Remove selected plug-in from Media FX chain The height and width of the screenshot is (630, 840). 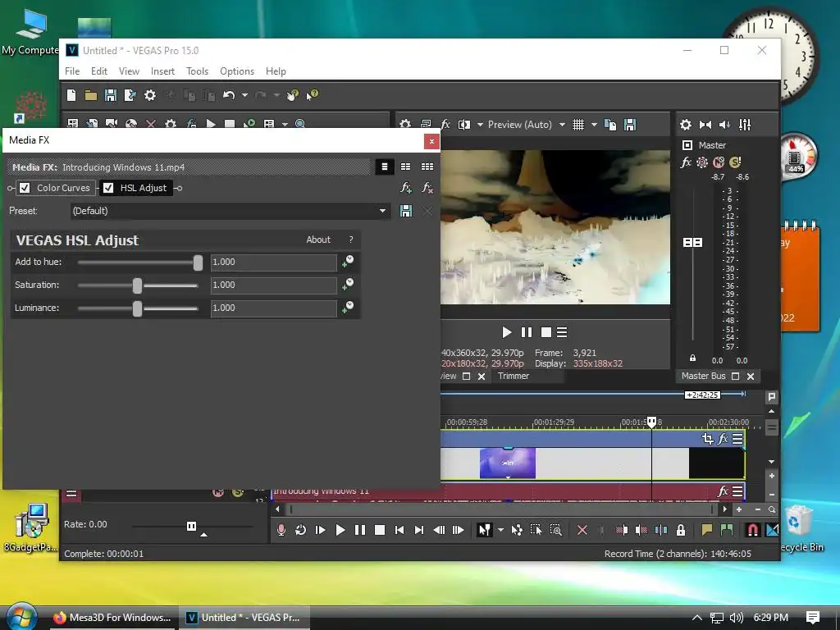coord(427,188)
